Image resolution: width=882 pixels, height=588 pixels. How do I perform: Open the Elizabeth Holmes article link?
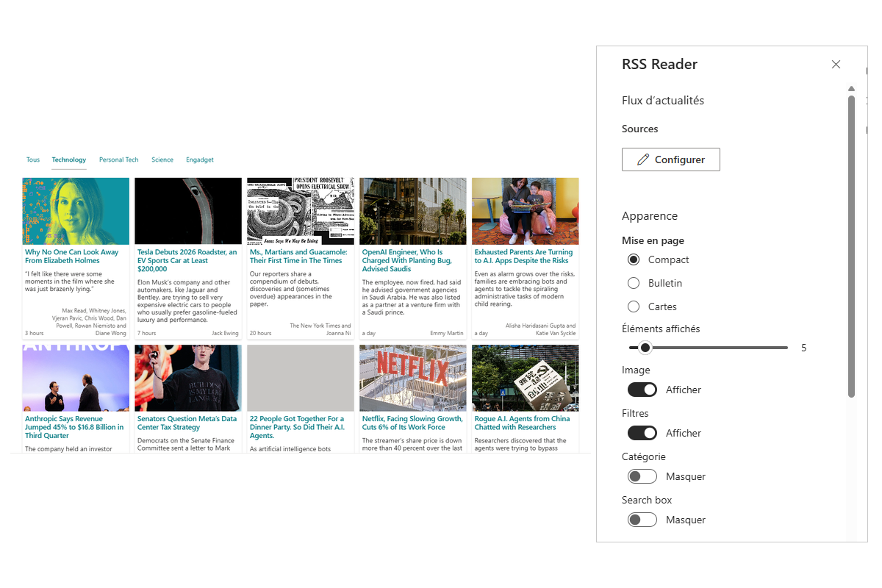pos(72,257)
